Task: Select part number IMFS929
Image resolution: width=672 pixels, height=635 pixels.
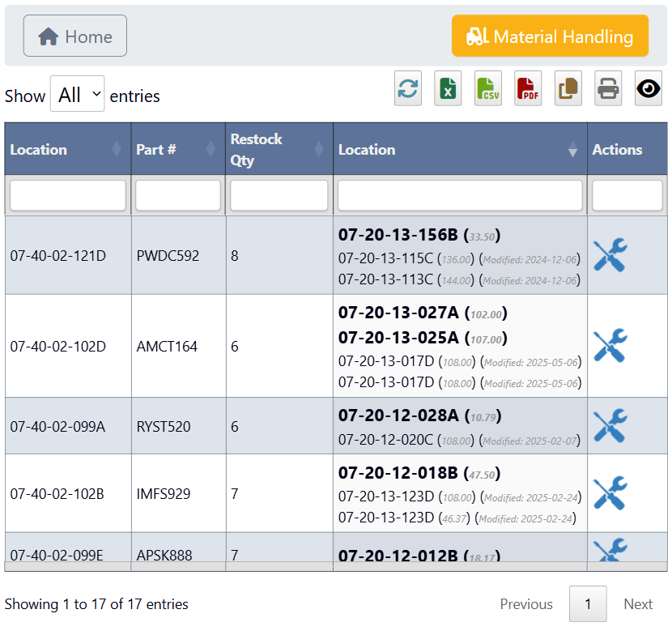Action: click(164, 494)
